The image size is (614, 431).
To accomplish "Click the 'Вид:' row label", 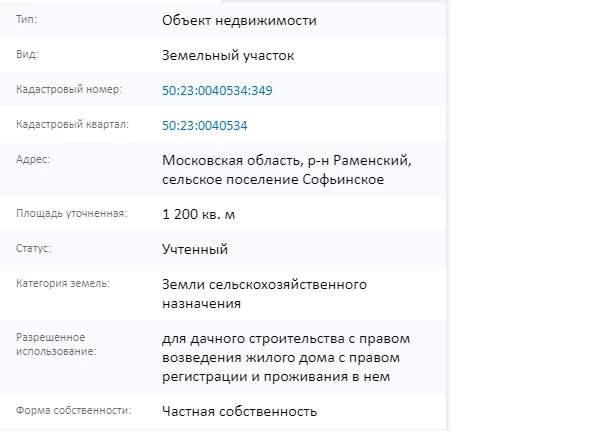I will tap(27, 55).
